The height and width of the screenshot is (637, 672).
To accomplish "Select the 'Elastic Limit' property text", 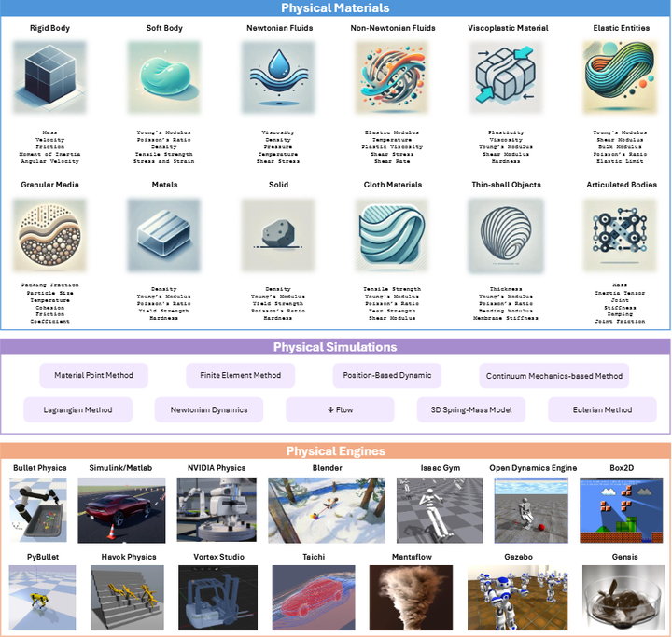I will pos(620,161).
